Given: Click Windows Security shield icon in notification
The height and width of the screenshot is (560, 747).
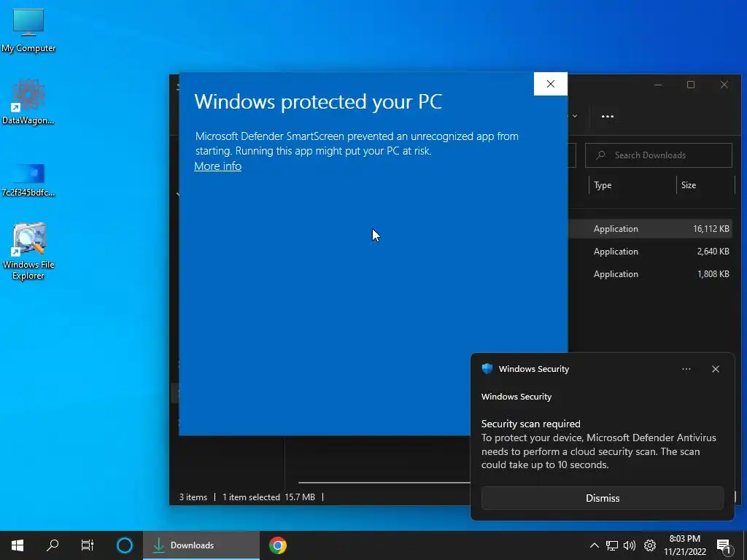Looking at the screenshot, I should click(x=487, y=368).
